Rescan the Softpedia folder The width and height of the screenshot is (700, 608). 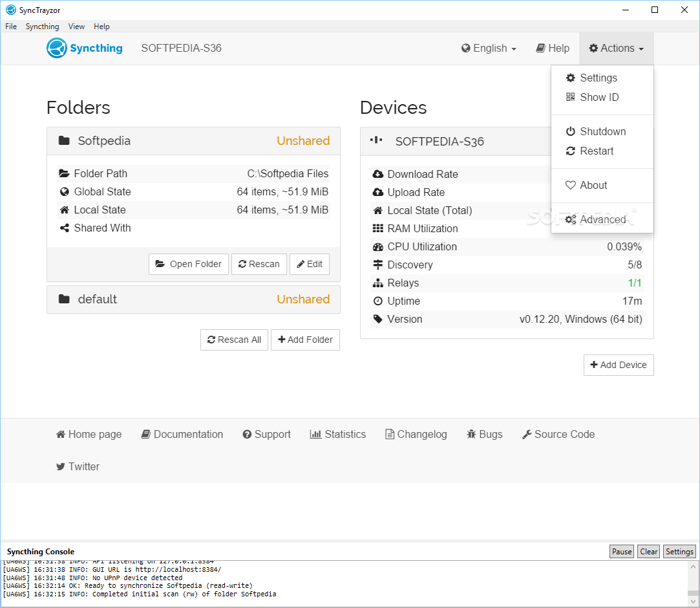point(259,264)
